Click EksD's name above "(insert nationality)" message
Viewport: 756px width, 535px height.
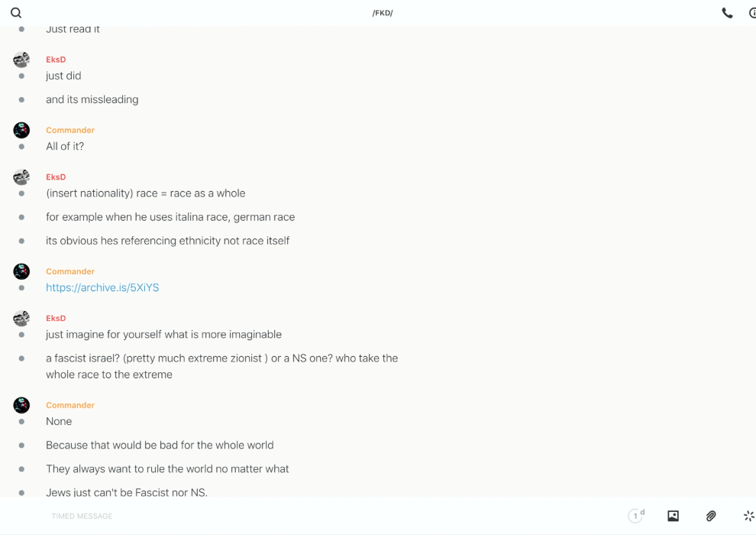56,177
